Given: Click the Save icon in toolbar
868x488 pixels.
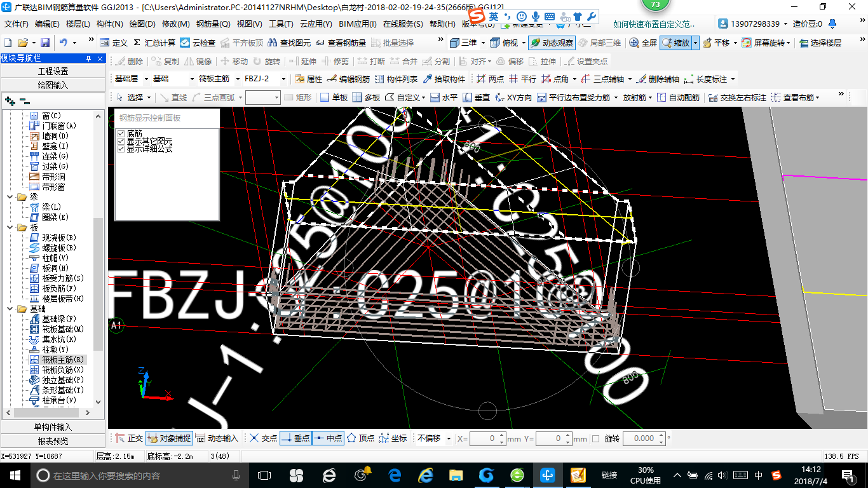Looking at the screenshot, I should coord(45,43).
